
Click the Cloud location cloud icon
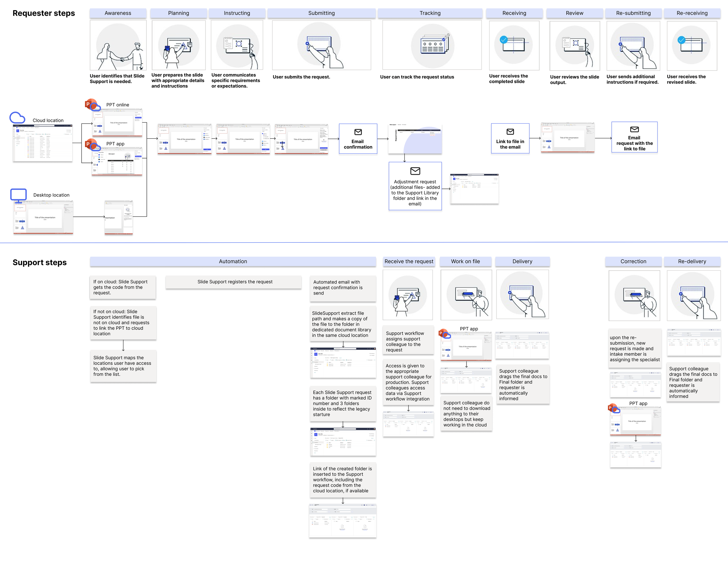point(17,118)
